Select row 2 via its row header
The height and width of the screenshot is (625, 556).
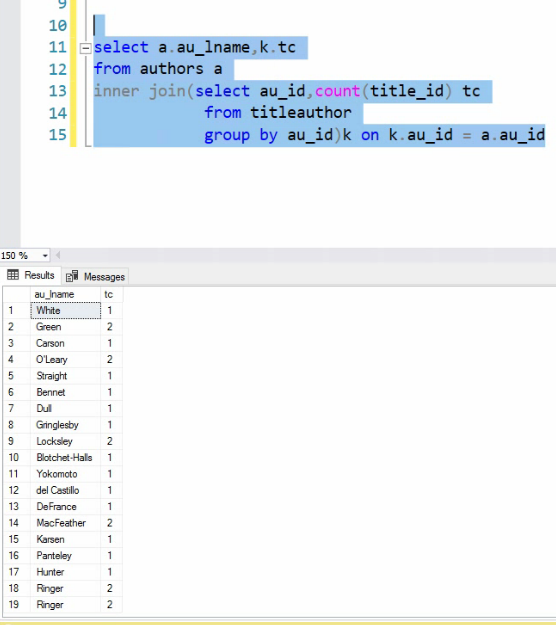click(16, 327)
